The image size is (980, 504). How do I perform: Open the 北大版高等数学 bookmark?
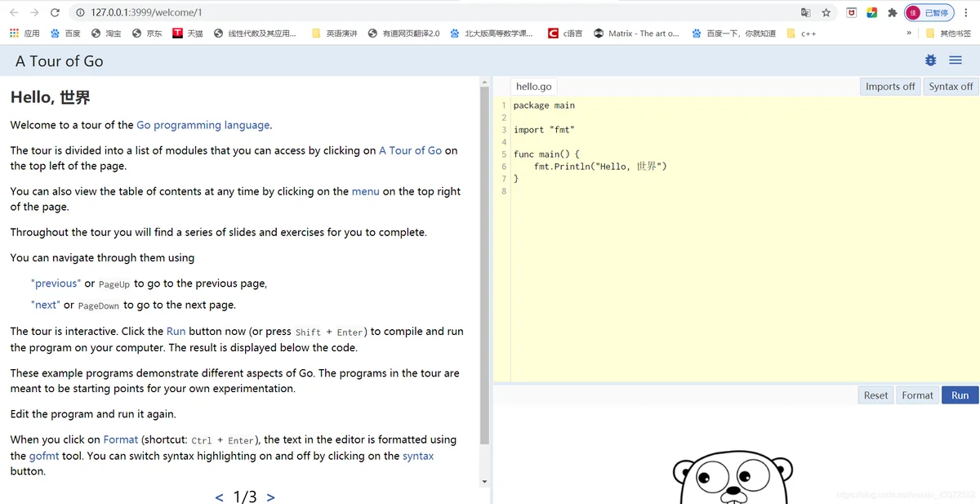click(x=492, y=33)
